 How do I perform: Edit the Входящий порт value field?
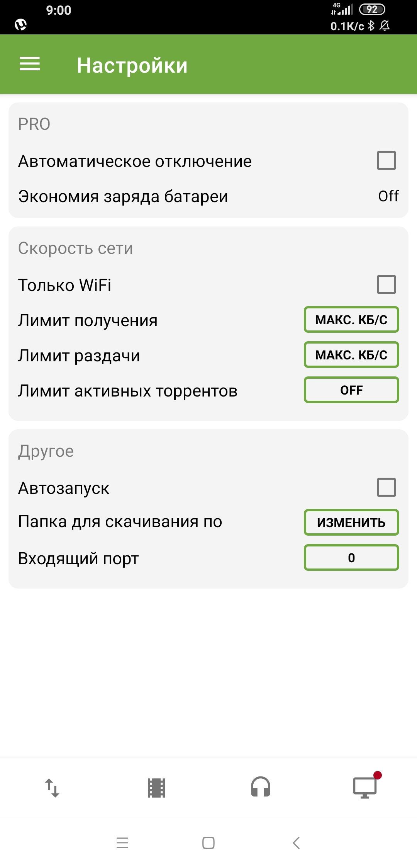[351, 558]
